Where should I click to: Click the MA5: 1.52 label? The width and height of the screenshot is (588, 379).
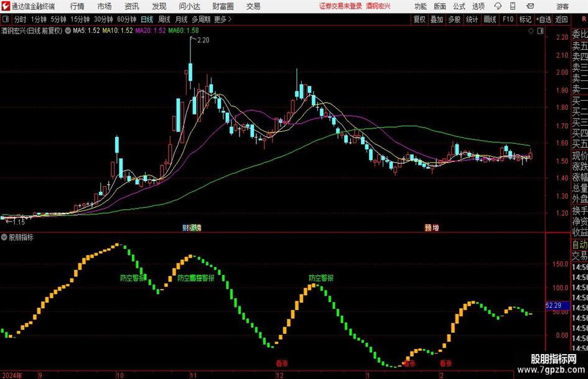(86, 30)
